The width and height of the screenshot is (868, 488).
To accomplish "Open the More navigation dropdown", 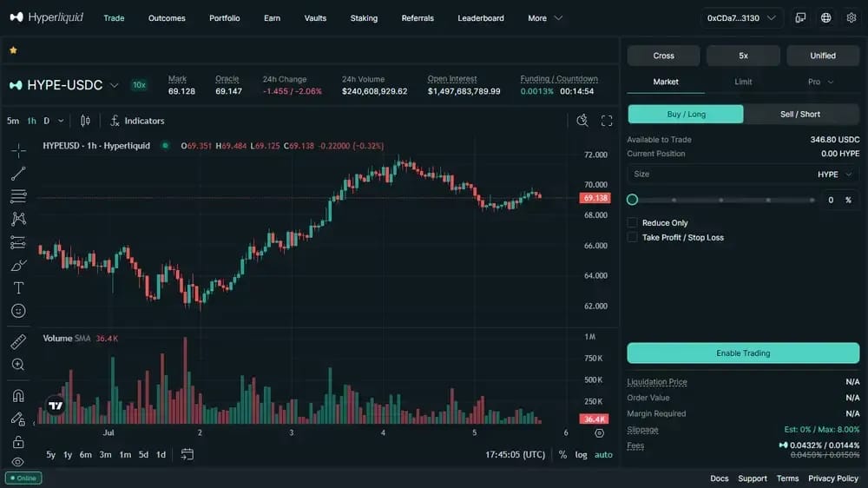I will coord(545,17).
